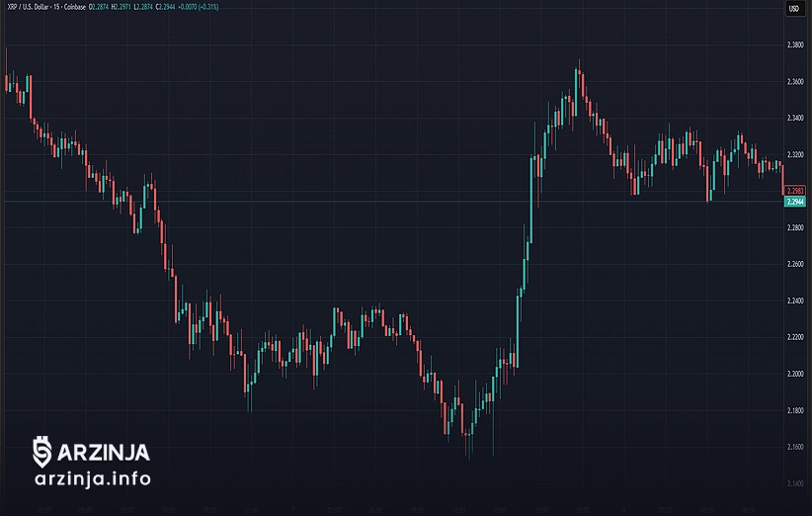Image resolution: width=812 pixels, height=516 pixels.
Task: Click the 2.2600 price axis label
Action: click(795, 264)
